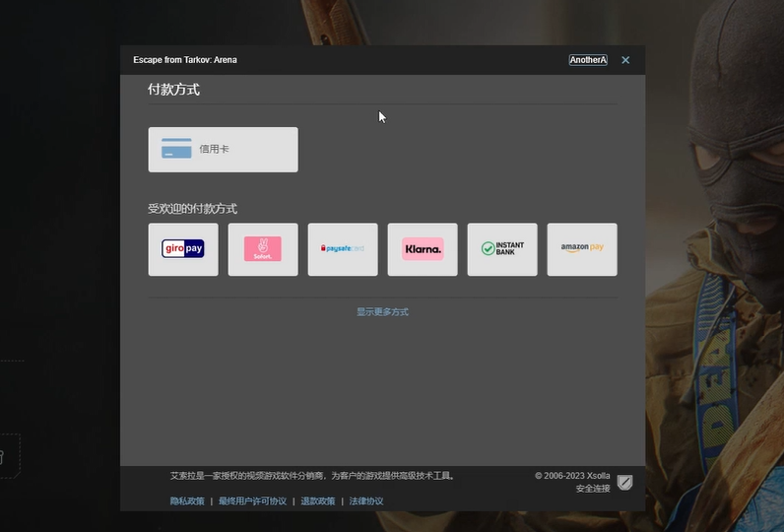This screenshot has width=784, height=532.
Task: Open the end user license agreement link
Action: 252,501
